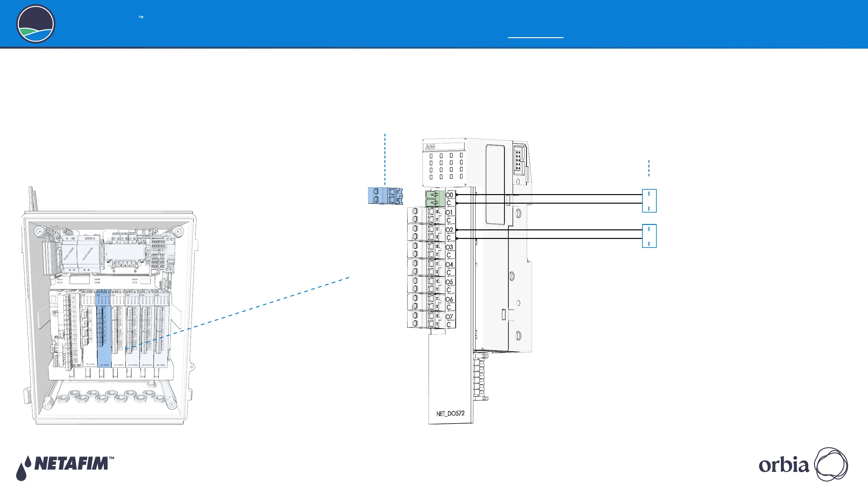Click the O1 terminal label
Screen dimensions: 868x488
[x=450, y=212]
